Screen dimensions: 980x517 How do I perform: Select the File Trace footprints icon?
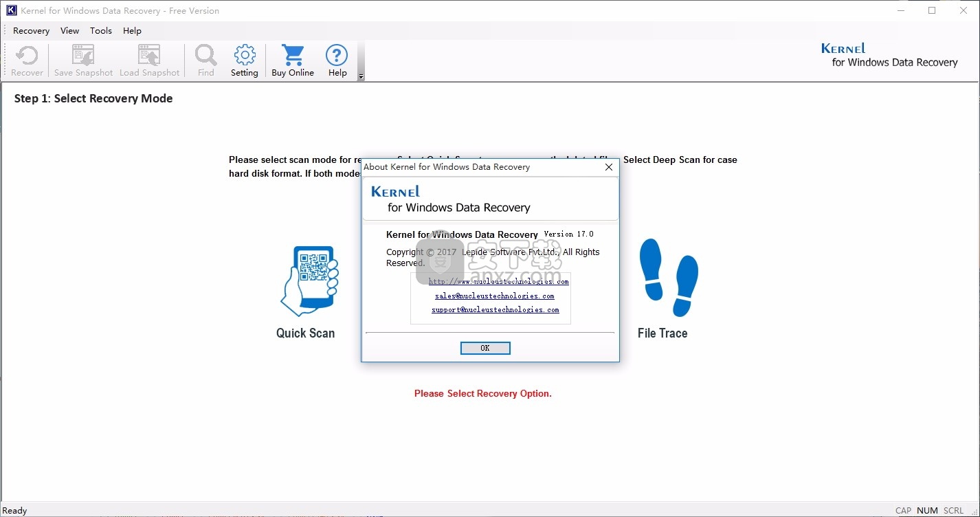[x=668, y=277]
